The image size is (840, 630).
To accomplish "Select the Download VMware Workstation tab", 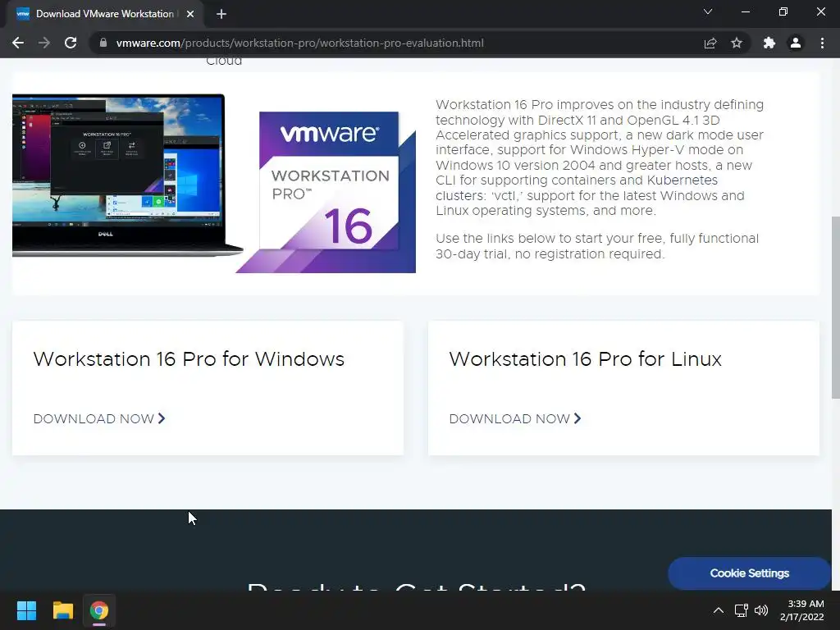I will 104,14.
